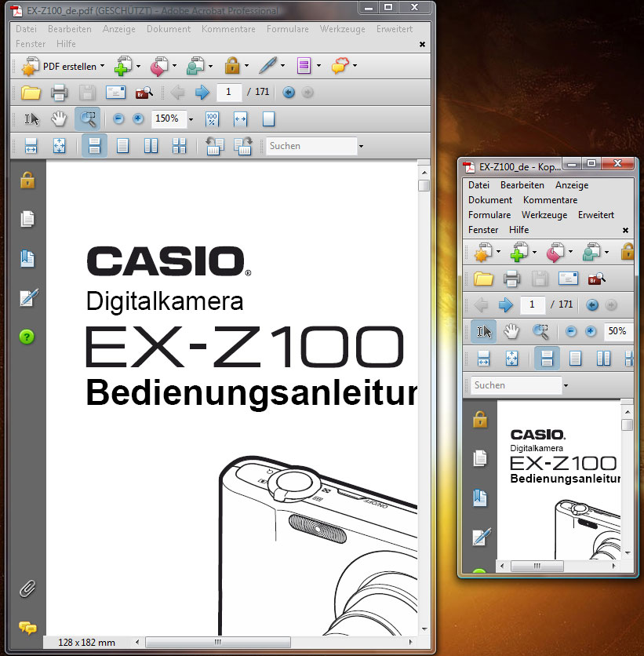Toggle two-up continuous view in large window

click(x=179, y=146)
